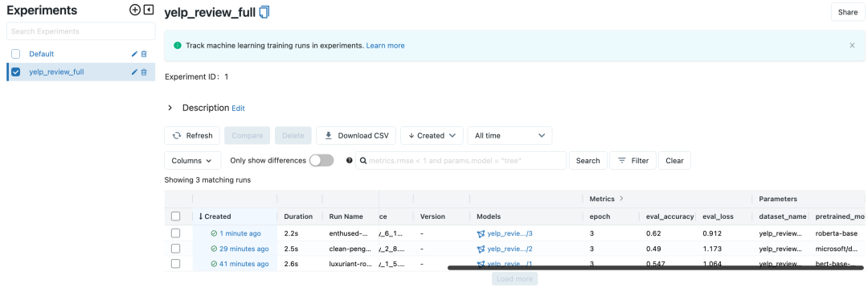This screenshot has height=292, width=868.
Task: Edit yelp_review_full experiment name pencil icon
Action: point(134,72)
